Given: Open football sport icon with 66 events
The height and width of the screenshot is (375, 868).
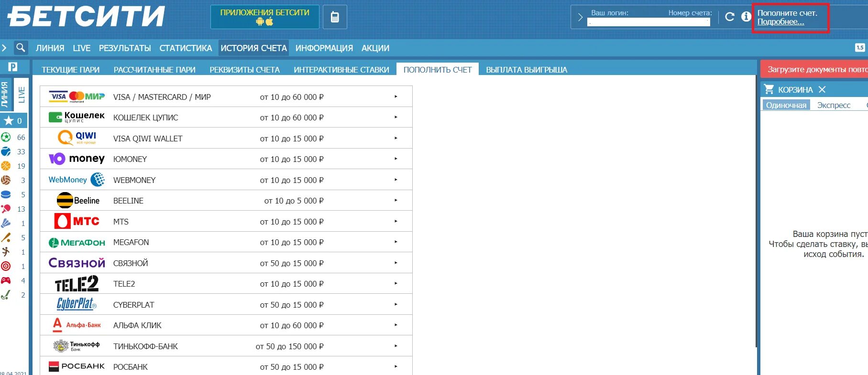Looking at the screenshot, I should coord(6,138).
